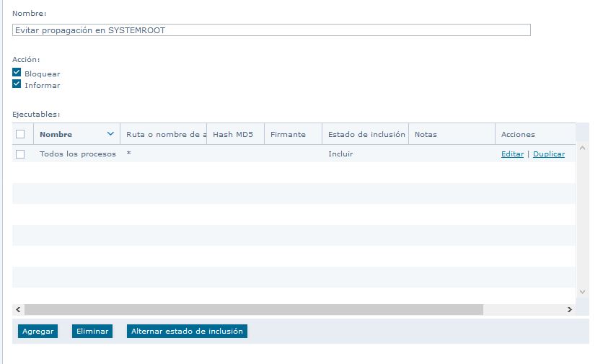This screenshot has width=603, height=364.
Task: Click the horizontal scrollbar right arrow
Action: (570, 309)
